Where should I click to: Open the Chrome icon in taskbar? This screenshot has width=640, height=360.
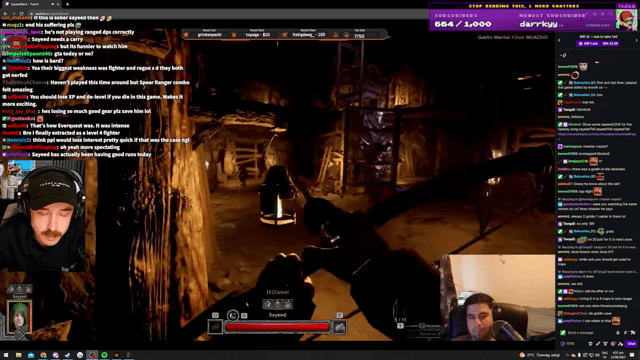tap(43, 355)
